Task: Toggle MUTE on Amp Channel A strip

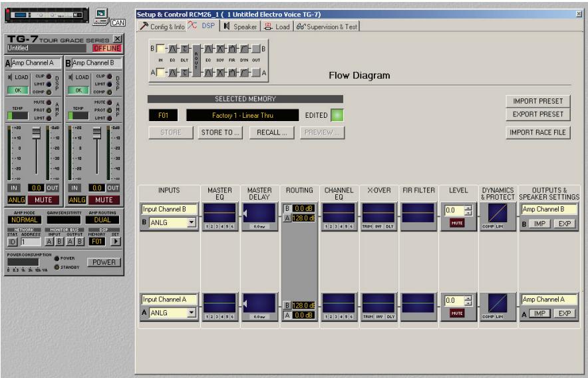Action: click(43, 200)
